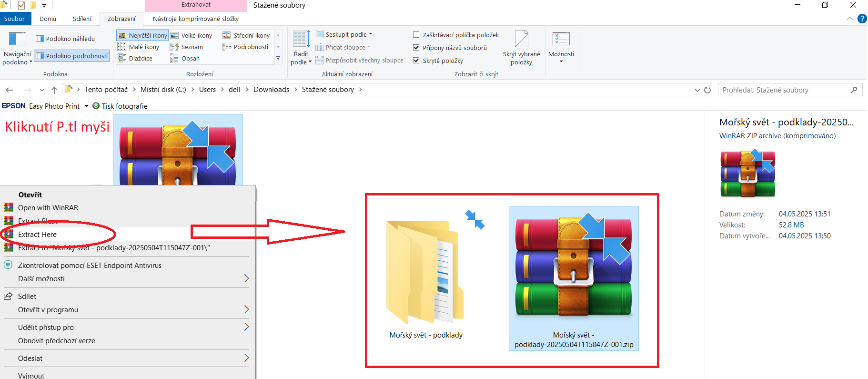This screenshot has height=379, width=868.
Task: Click the Navigační podokno icon
Action: [17, 39]
